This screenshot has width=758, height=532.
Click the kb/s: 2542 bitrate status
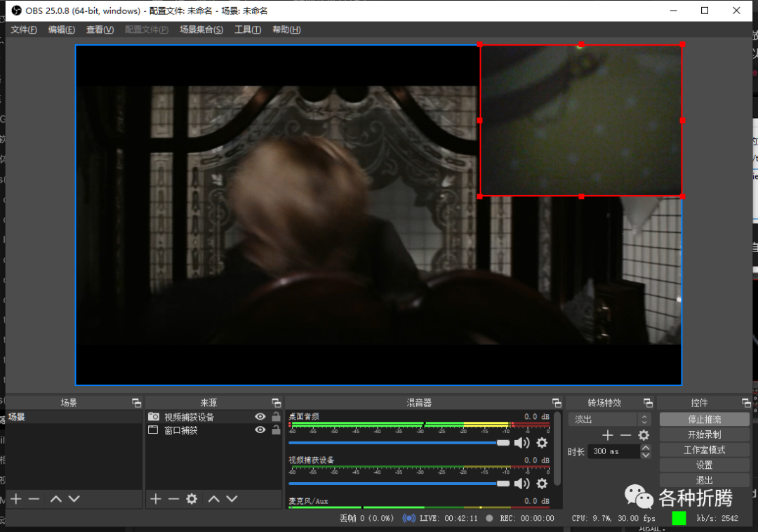(717, 518)
